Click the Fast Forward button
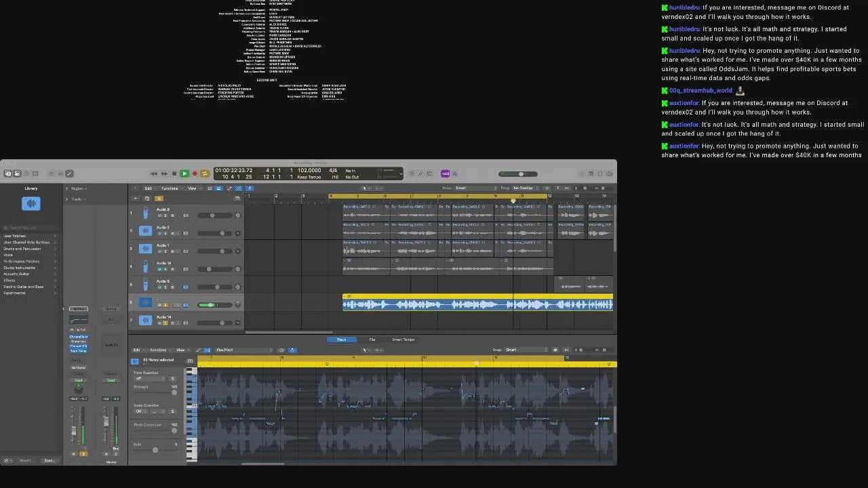The image size is (868, 488). point(164,174)
